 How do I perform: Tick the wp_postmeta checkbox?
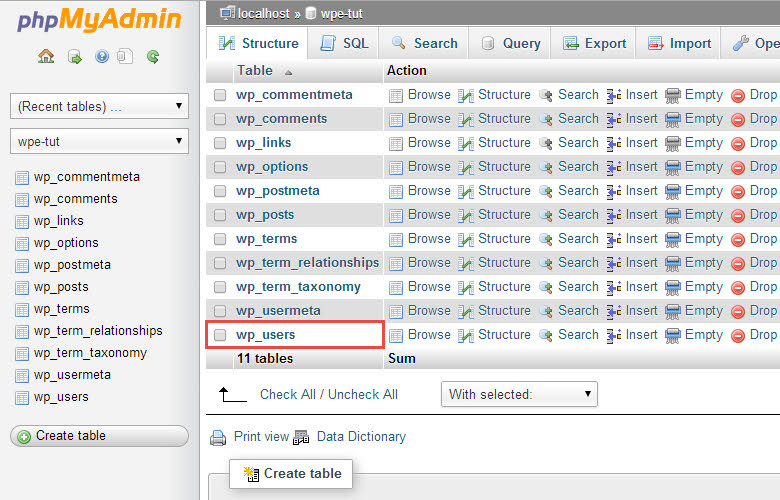220,191
